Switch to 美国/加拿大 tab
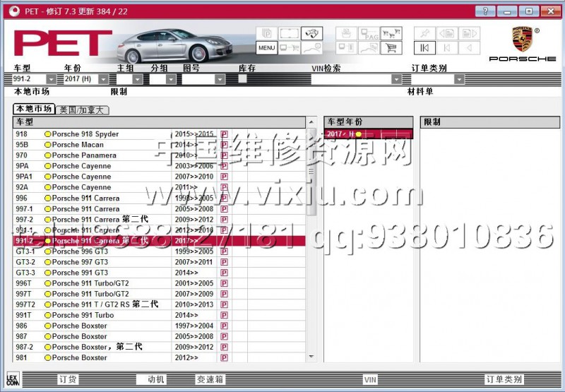The image size is (565, 392). pyautogui.click(x=82, y=110)
